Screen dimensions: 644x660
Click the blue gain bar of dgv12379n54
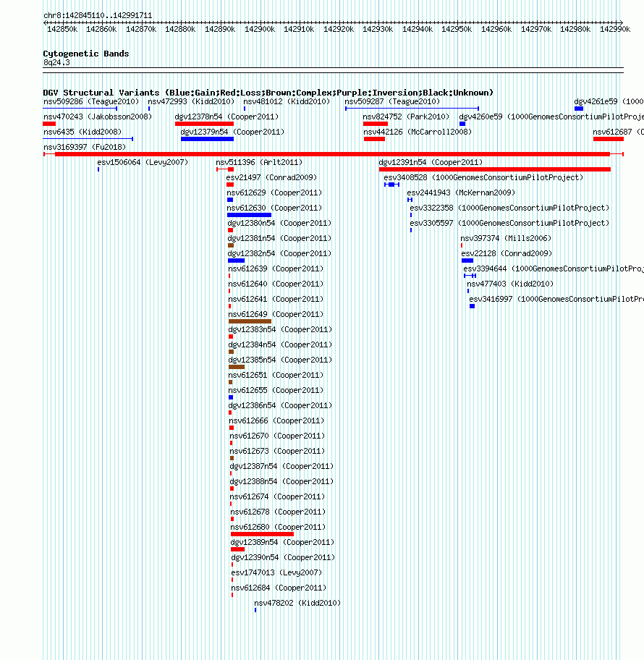tap(207, 139)
